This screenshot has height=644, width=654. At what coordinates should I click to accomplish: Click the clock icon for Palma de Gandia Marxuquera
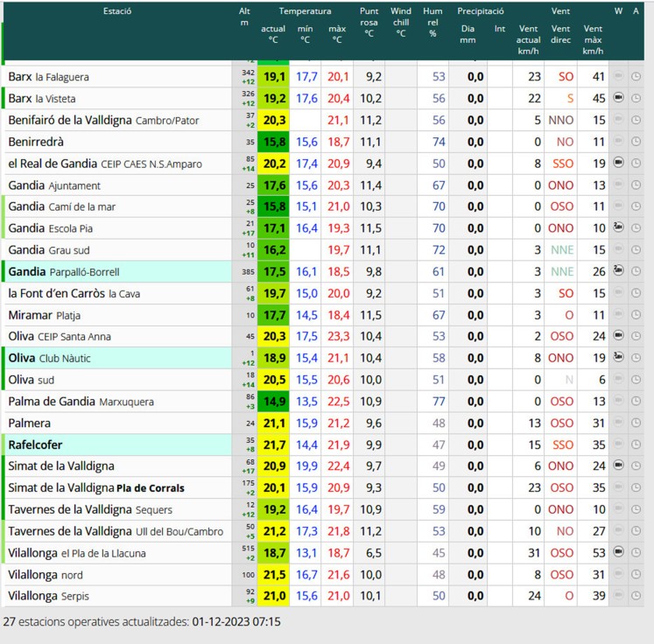point(636,402)
